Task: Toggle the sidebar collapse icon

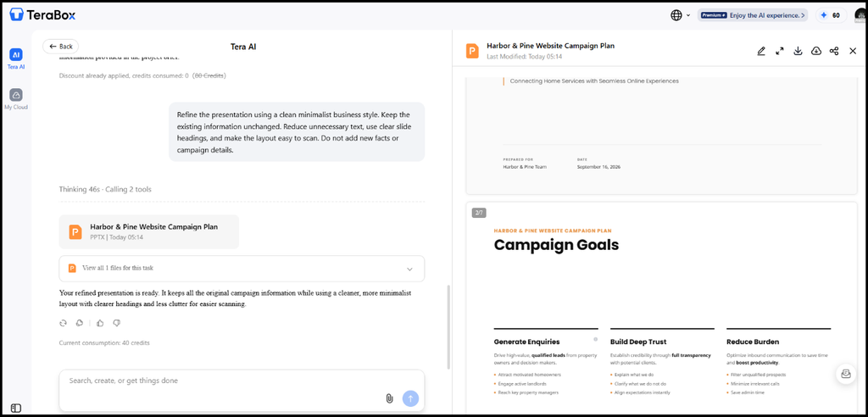Action: pyautogui.click(x=16, y=409)
